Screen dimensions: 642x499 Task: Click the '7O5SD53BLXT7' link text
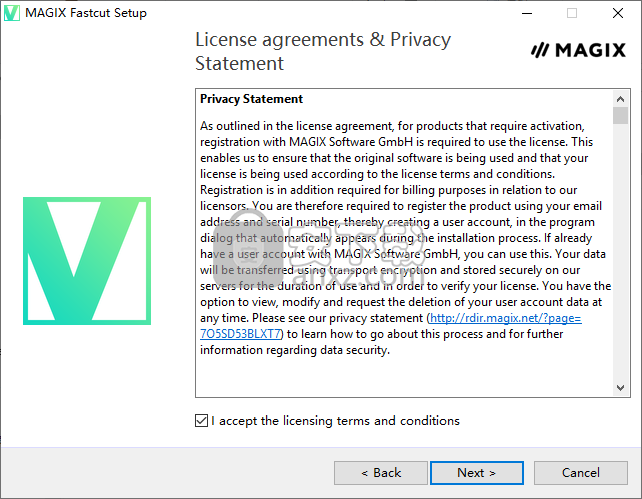pyautogui.click(x=240, y=334)
